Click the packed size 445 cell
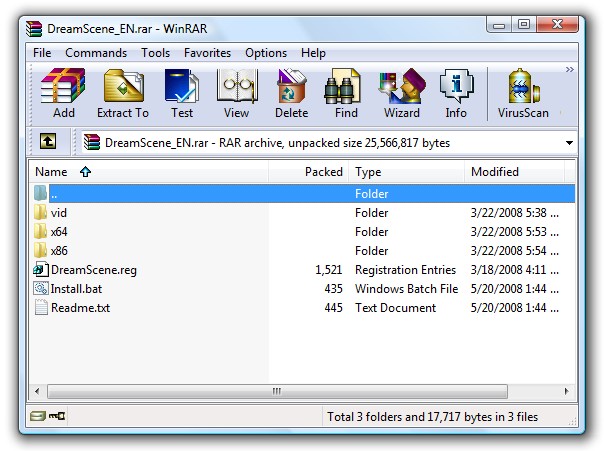 click(x=333, y=308)
